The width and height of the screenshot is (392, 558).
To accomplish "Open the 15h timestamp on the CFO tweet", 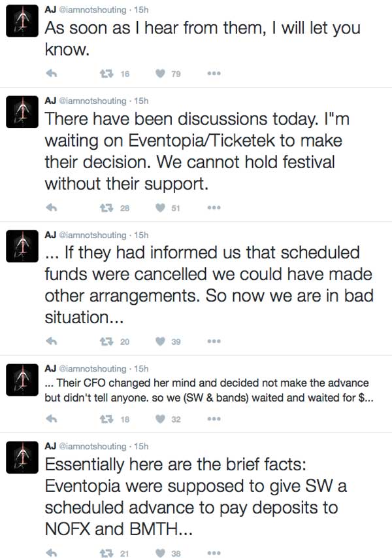I will tap(141, 368).
